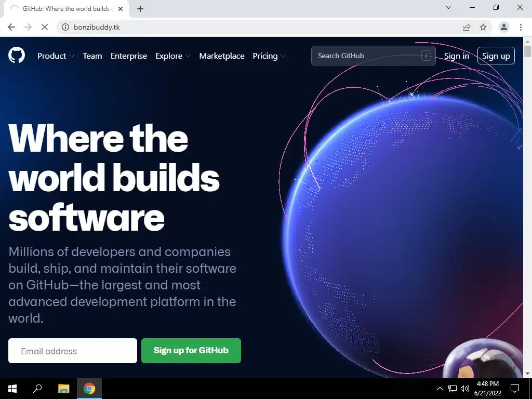Image resolution: width=532 pixels, height=399 pixels.
Task: Expand the Explore dropdown menu
Action: click(x=173, y=56)
